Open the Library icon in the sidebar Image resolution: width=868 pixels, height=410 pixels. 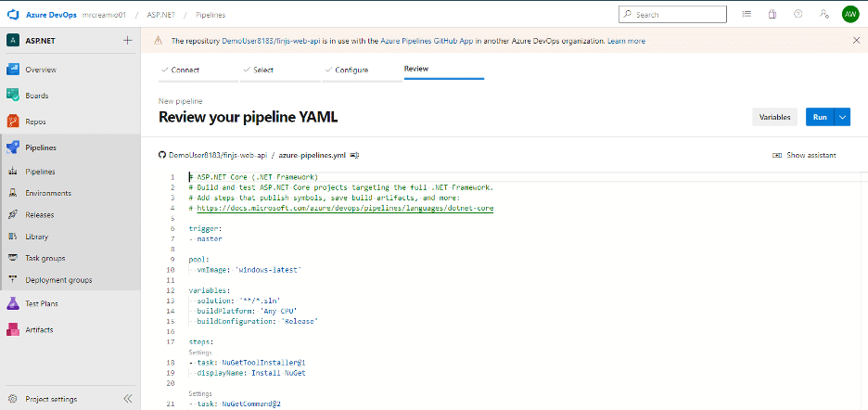pyautogui.click(x=14, y=237)
